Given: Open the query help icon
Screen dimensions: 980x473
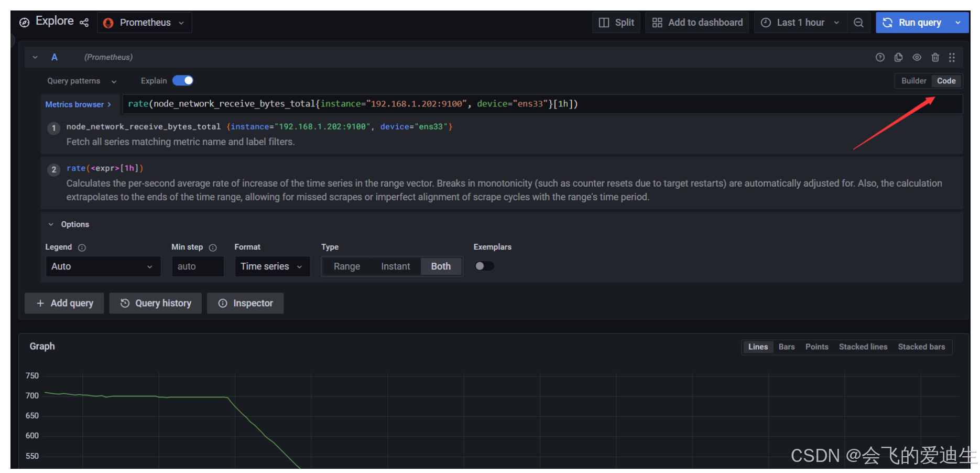Looking at the screenshot, I should click(880, 57).
